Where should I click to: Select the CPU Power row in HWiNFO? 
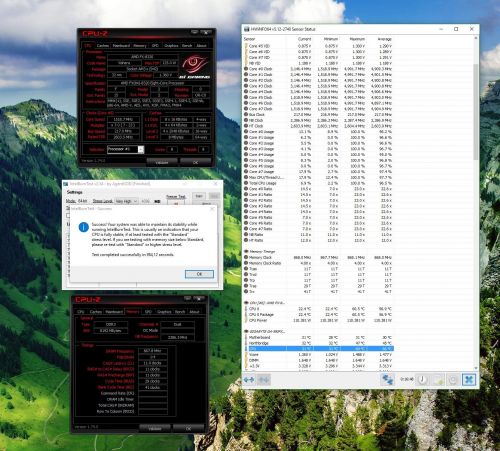[x=318, y=320]
